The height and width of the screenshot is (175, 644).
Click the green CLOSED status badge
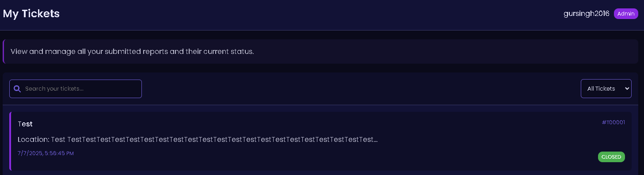point(611,157)
